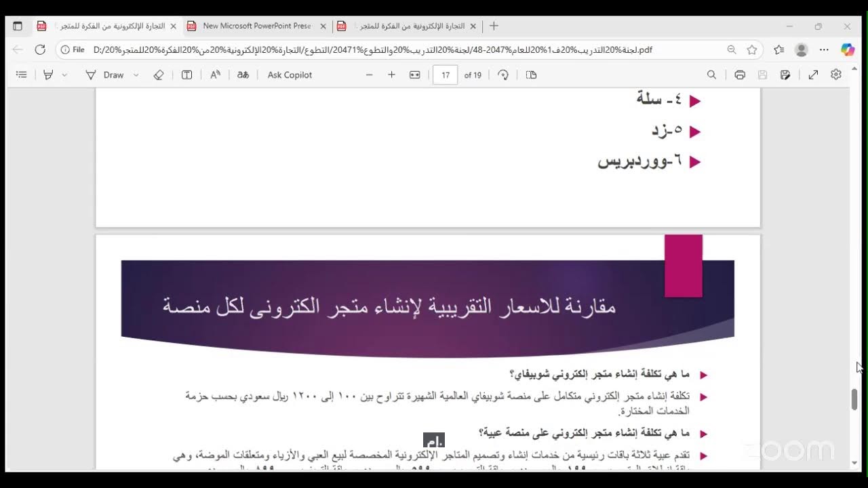The height and width of the screenshot is (488, 868).
Task: Click the vertical scrollbar thumb
Action: 854,399
